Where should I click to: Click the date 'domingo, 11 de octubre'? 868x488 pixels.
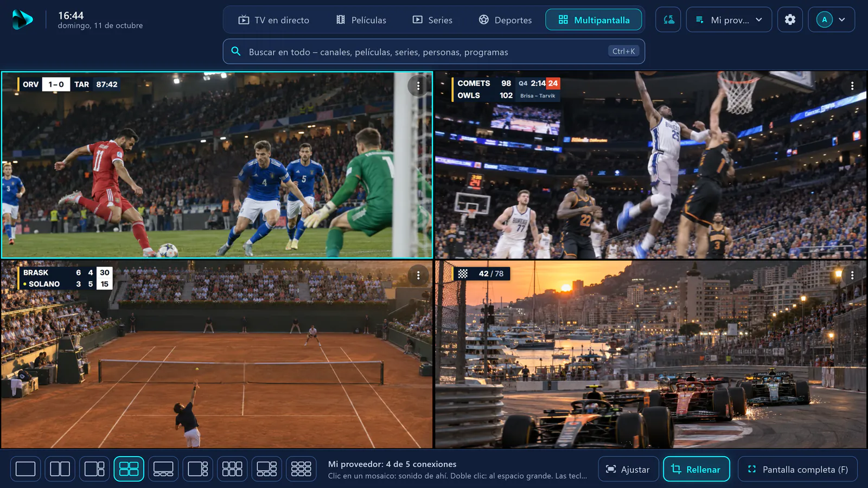coord(100,25)
